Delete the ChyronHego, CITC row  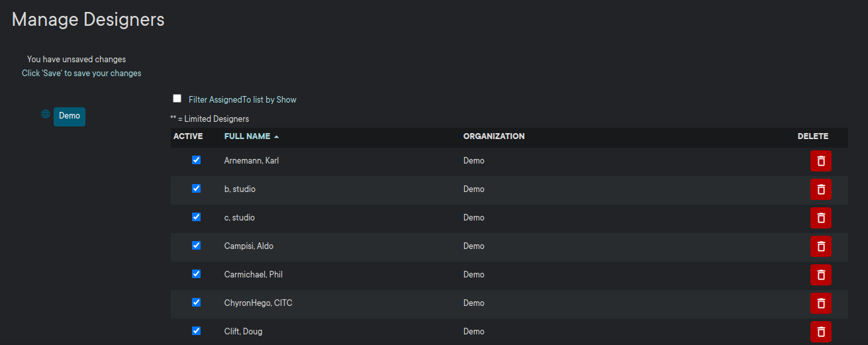pos(820,303)
